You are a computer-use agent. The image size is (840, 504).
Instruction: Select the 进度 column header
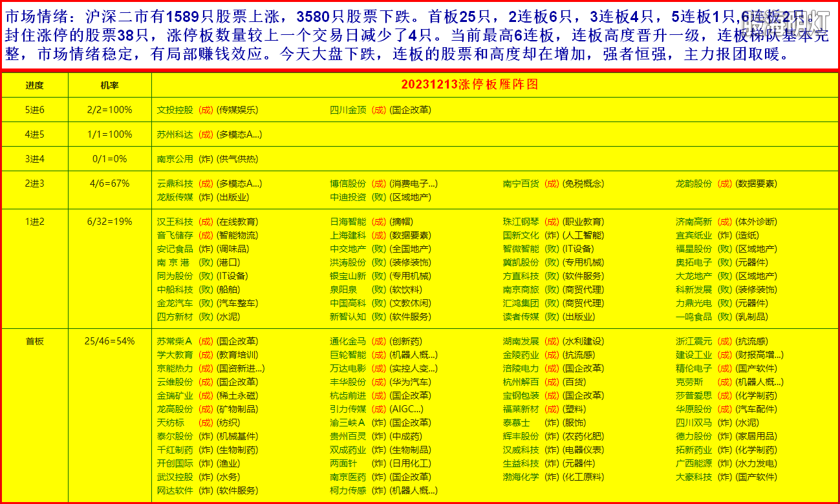(x=35, y=85)
